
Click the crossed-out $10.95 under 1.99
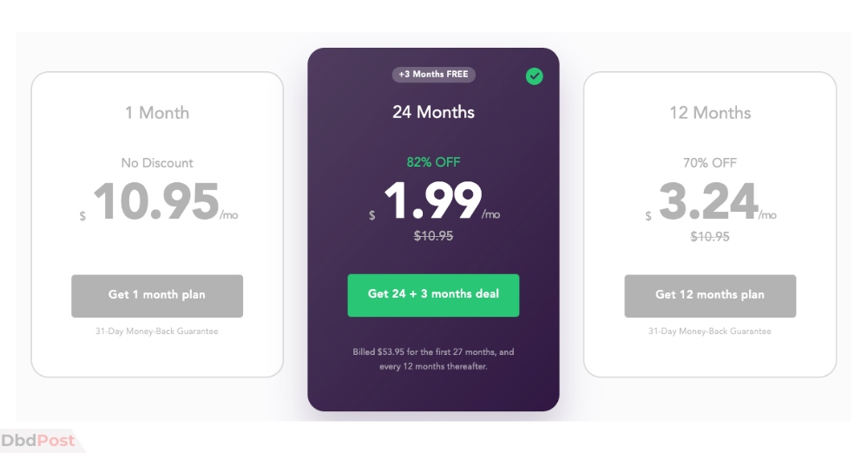(x=433, y=236)
